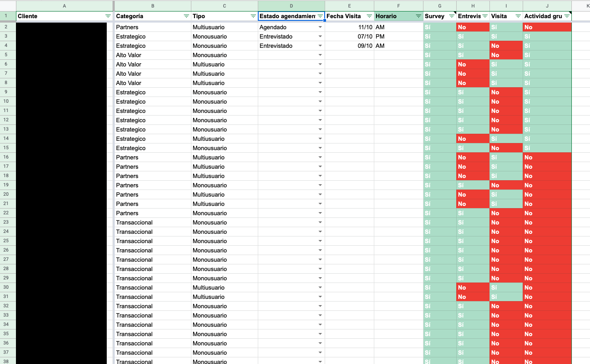590x364 pixels.
Task: Select Partners category cell in row 2
Action: coord(153,27)
